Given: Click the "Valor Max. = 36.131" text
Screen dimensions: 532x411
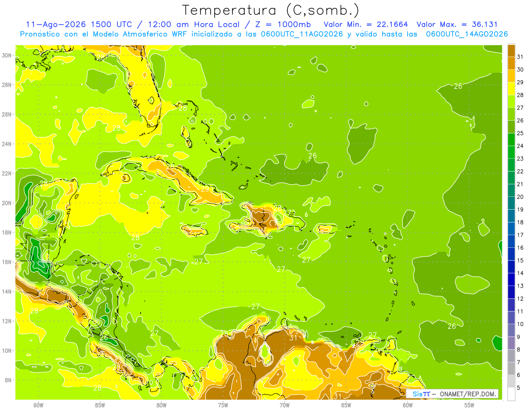Looking at the screenshot, I should pyautogui.click(x=457, y=24).
